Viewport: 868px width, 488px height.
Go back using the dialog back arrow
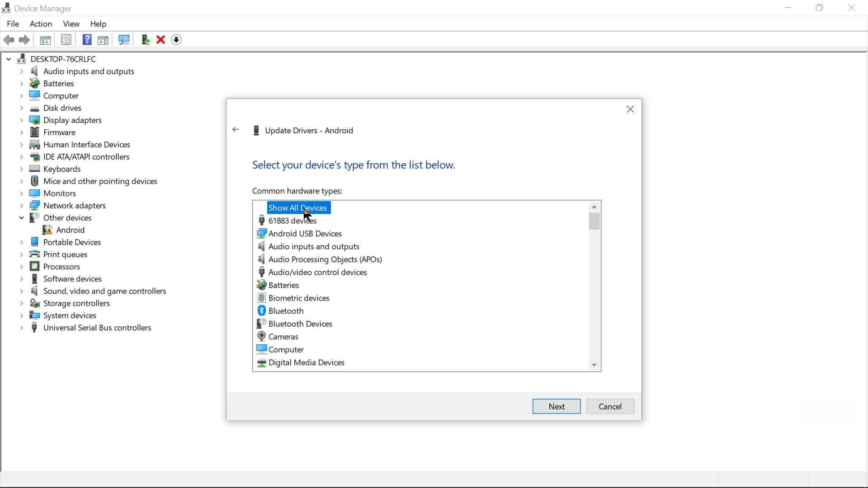point(236,130)
